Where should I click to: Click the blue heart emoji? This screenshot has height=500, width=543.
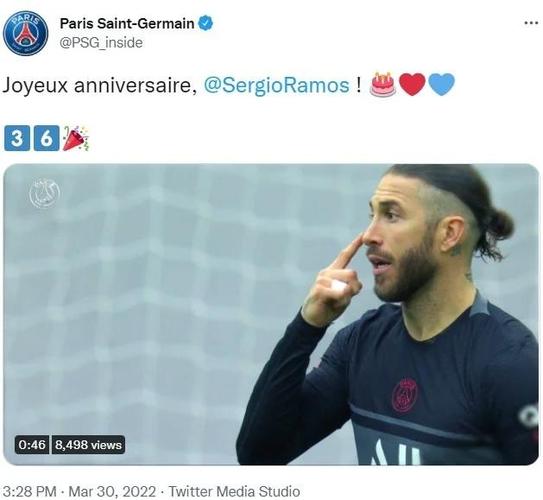coord(441,84)
